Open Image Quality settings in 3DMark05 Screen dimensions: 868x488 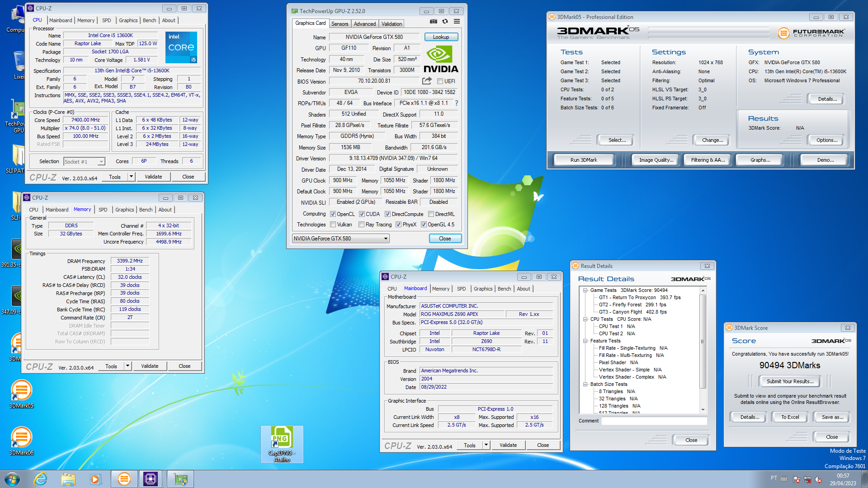(x=656, y=160)
